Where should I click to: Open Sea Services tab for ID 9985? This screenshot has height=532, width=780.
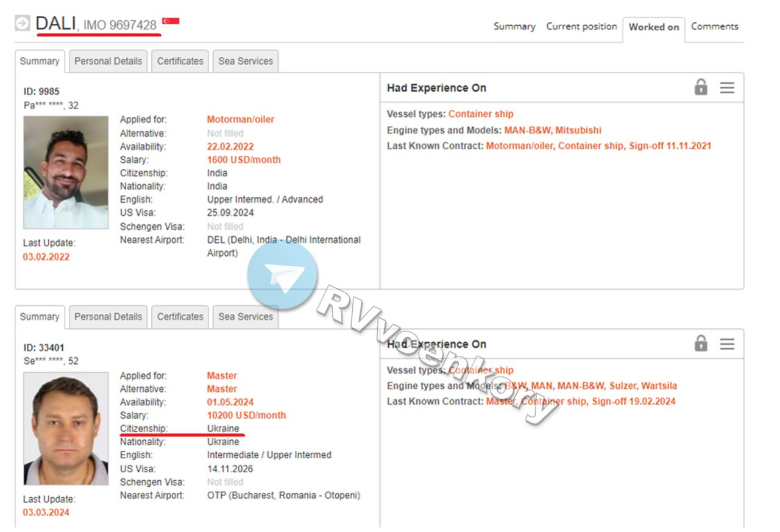point(246,61)
